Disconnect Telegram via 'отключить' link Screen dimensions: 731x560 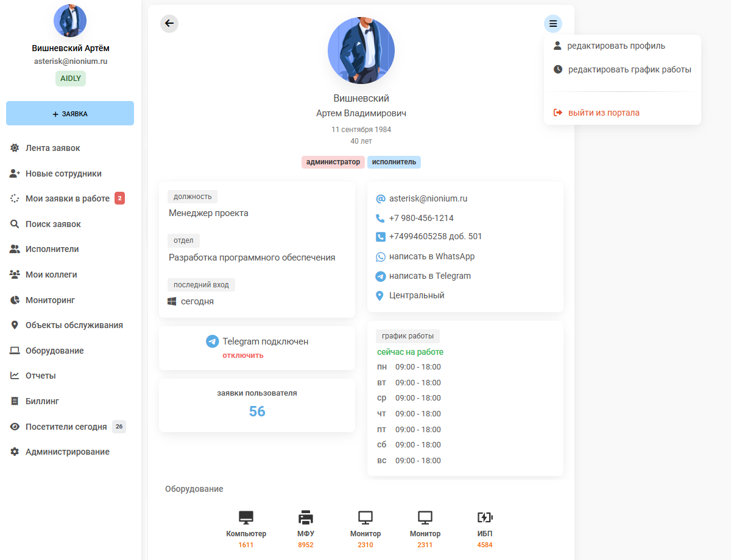(242, 355)
